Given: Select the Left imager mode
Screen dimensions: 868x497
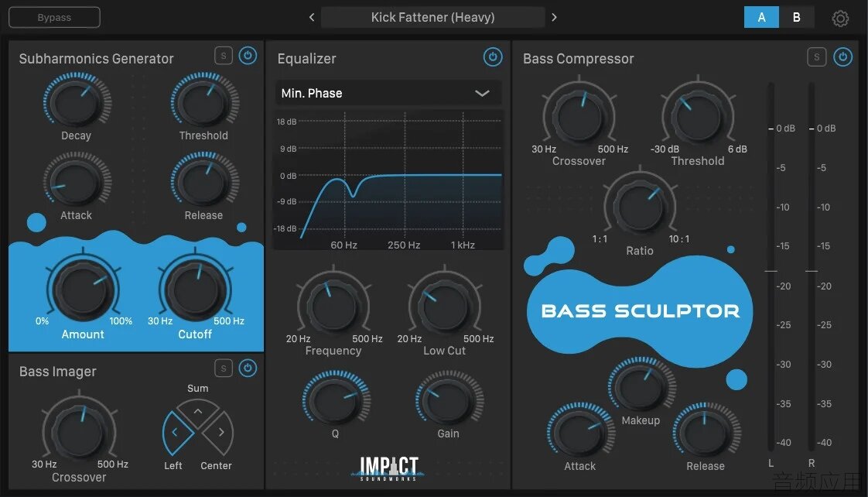Looking at the screenshot, I should point(176,432).
